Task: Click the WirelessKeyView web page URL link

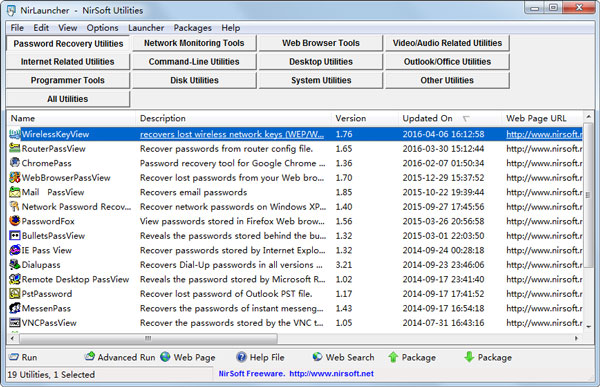Action: [544, 134]
